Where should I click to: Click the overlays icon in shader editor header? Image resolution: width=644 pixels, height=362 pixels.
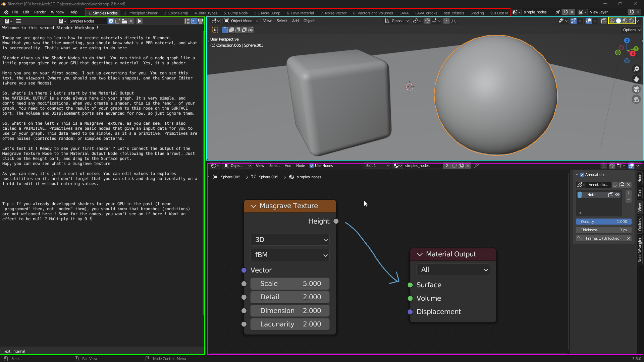632,166
